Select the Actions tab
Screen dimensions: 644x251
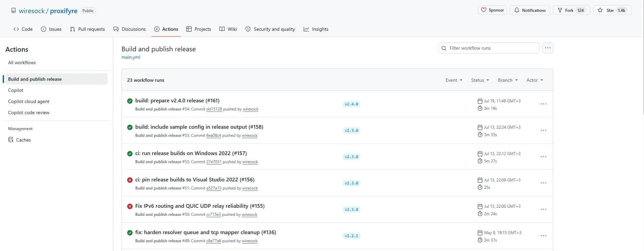(166, 29)
